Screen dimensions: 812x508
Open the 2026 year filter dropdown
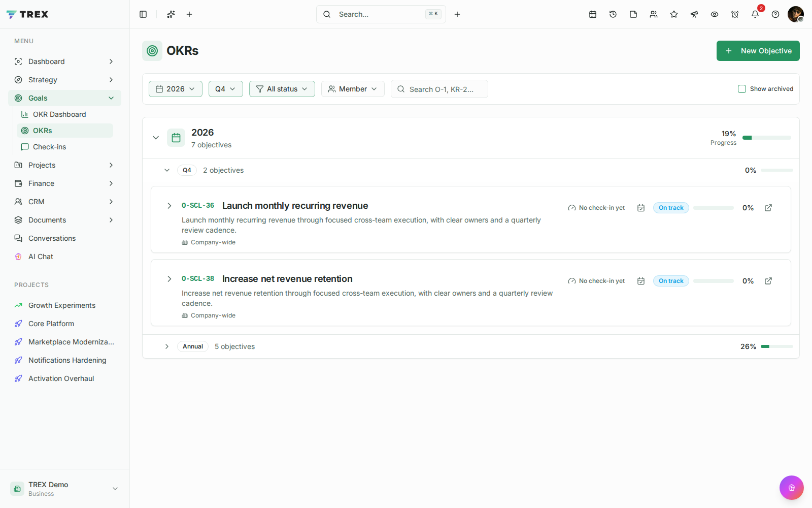(176, 89)
